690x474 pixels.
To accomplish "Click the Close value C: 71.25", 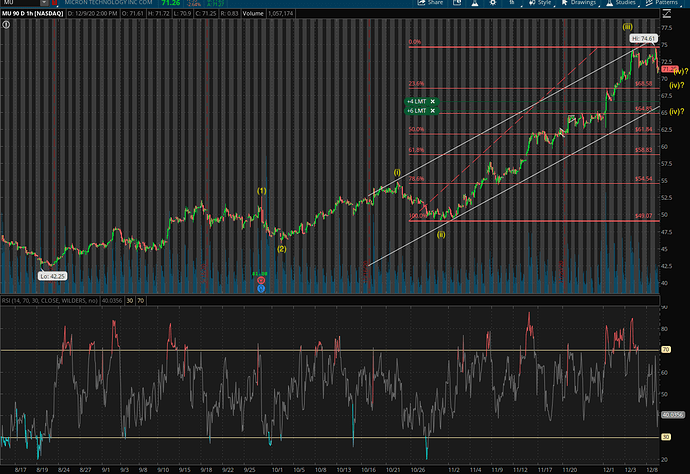I will tap(206, 14).
